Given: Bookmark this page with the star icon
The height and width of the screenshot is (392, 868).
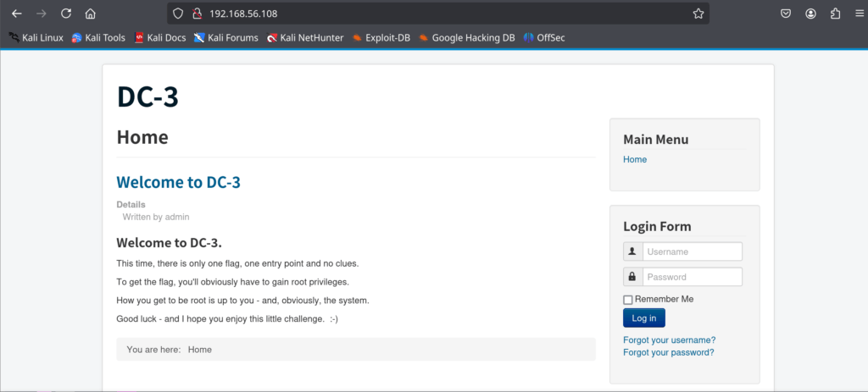Looking at the screenshot, I should pos(698,14).
